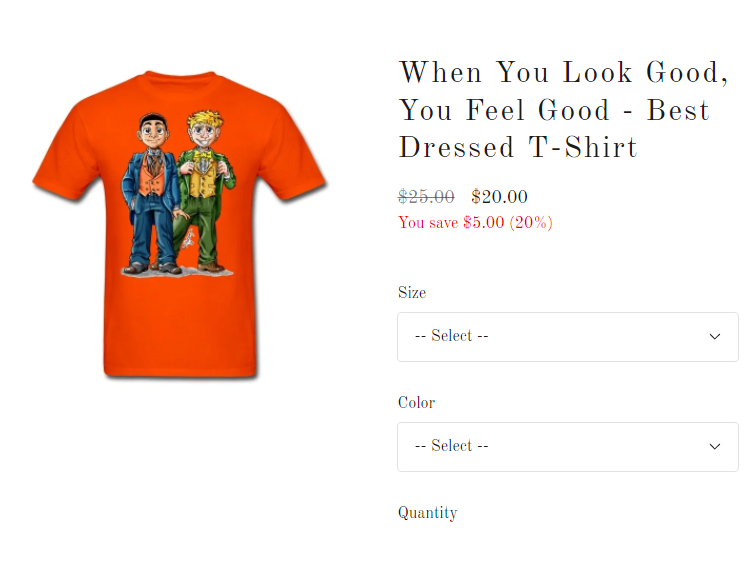Open the Color dropdown menu
The height and width of the screenshot is (564, 751).
pos(567,447)
